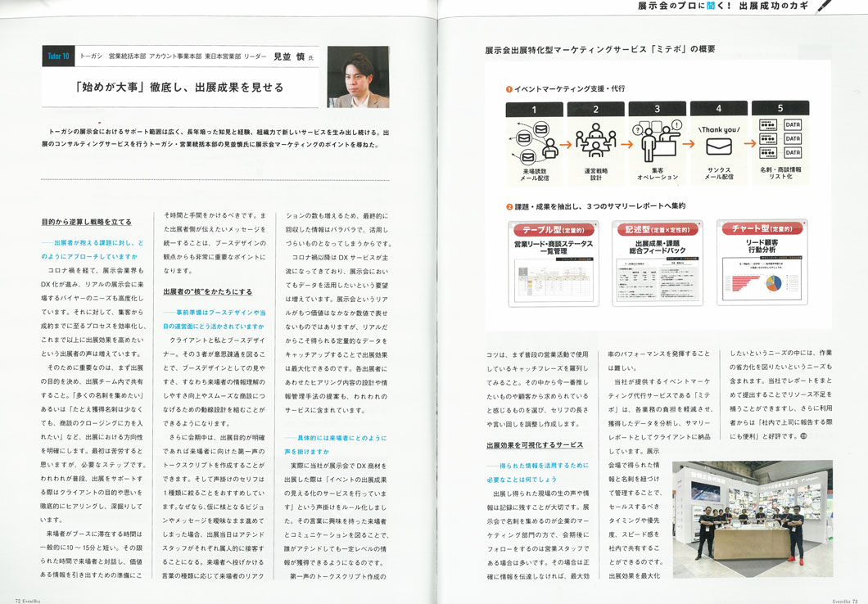Click the subheading イベントマーケティング支援・代行
The image size is (868, 604).
tap(570, 89)
